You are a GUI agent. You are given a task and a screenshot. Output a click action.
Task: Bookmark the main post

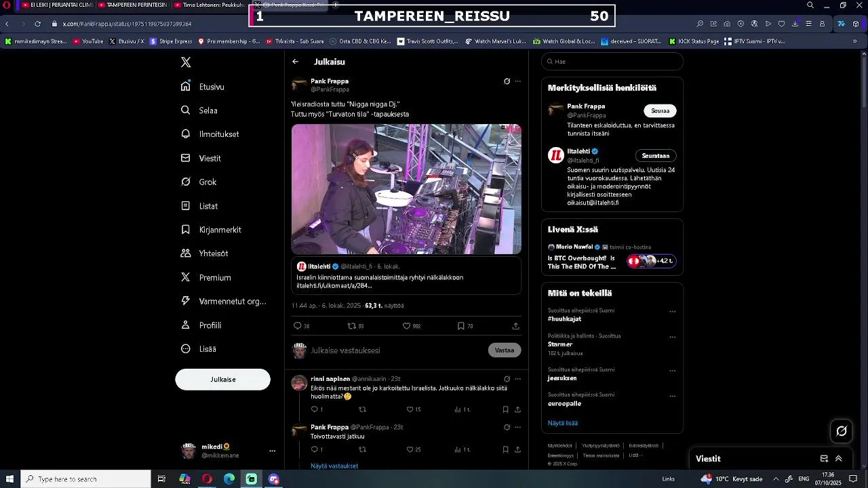(461, 326)
